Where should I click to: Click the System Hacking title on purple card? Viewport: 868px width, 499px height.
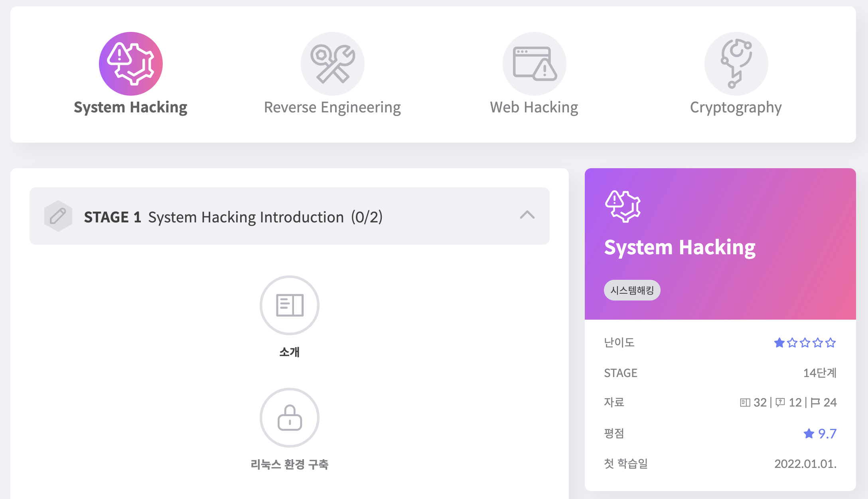click(680, 248)
